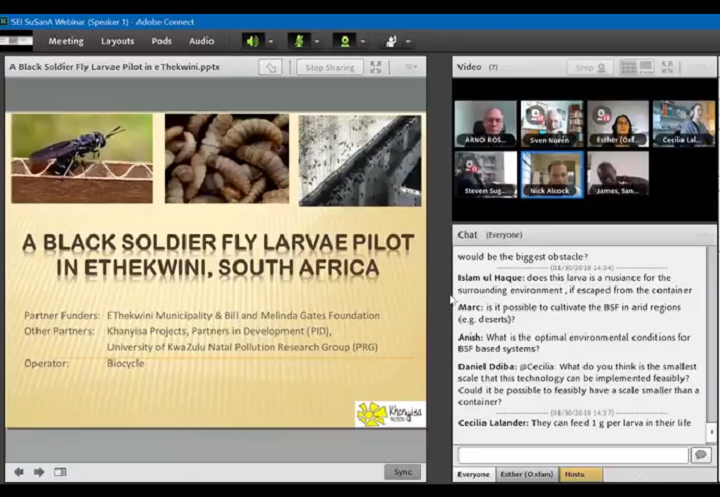Toggle the webcam icon in toolbar
The width and height of the screenshot is (720, 497).
345,41
